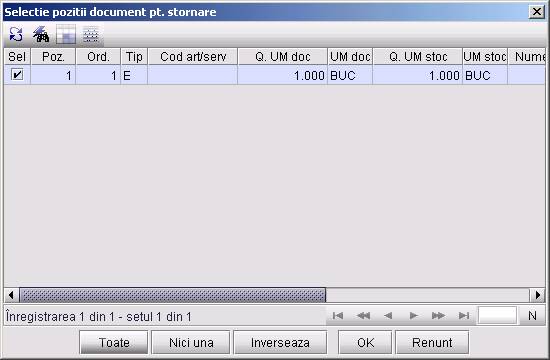Click the horizontal scrollbar right arrow
This screenshot has height=360, width=550.
pyautogui.click(x=537, y=295)
